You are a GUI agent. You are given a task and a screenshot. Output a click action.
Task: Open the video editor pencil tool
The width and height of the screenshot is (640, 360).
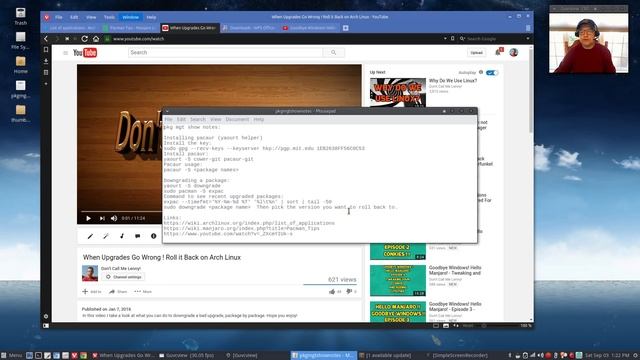coord(90,236)
